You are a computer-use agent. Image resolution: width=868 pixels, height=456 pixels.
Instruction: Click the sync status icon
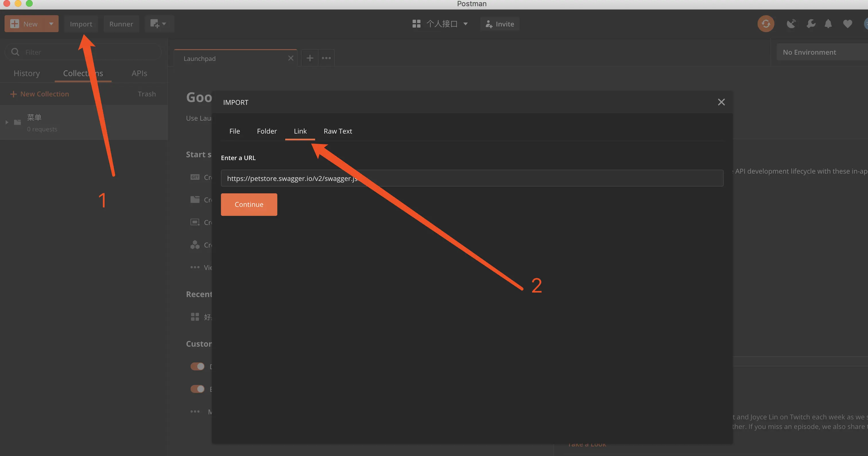point(766,24)
